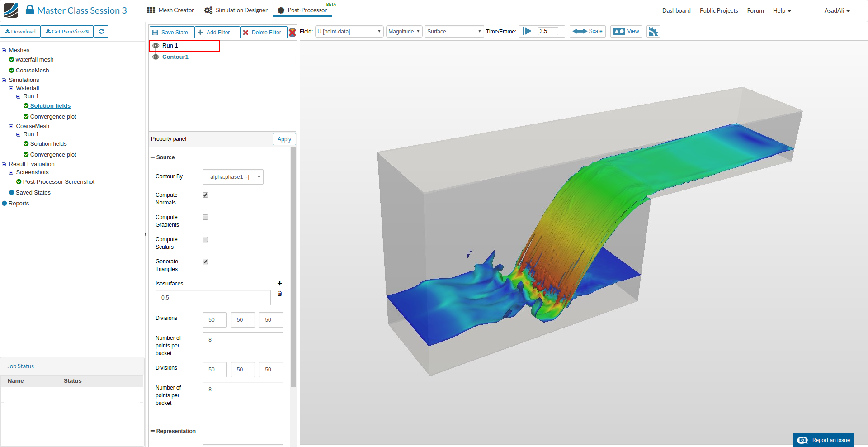The height and width of the screenshot is (447, 868).
Task: Click the refresh icon beside Get ParaView
Action: [101, 32]
